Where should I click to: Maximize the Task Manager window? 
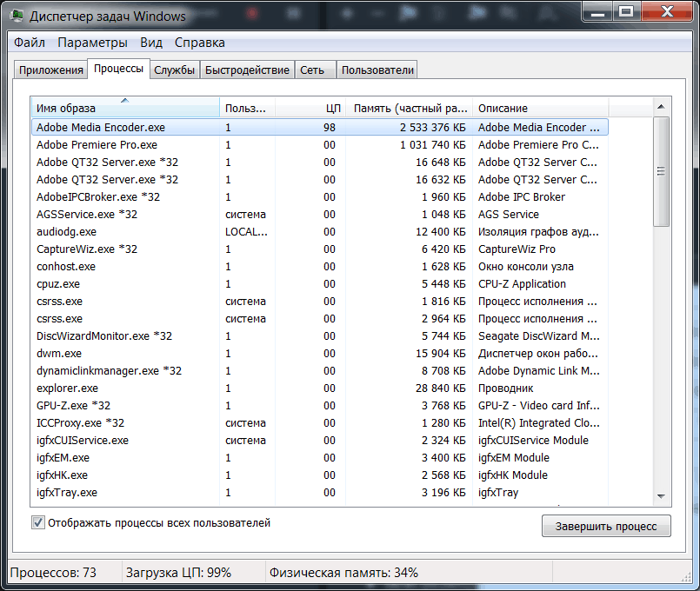click(x=627, y=11)
